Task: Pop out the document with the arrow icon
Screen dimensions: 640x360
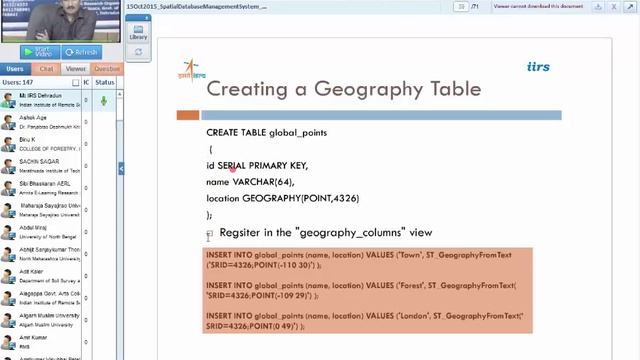Action: [629, 7]
